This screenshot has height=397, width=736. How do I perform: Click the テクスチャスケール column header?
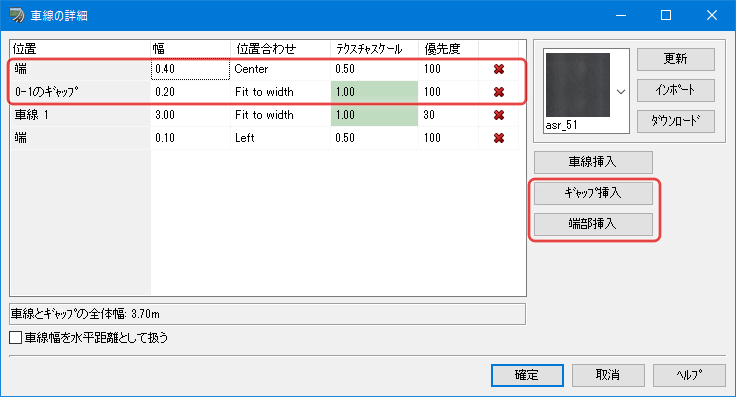[x=375, y=49]
